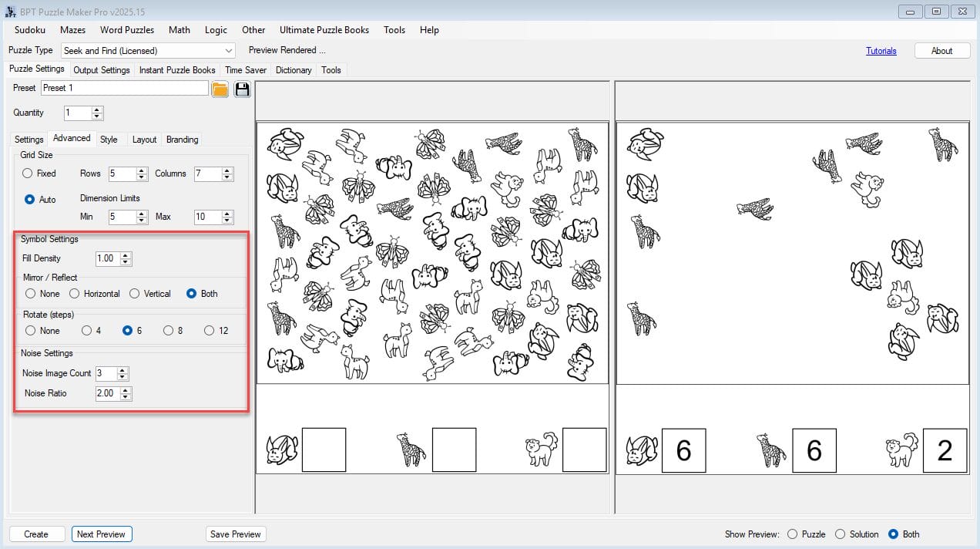Viewport: 980px width, 549px height.
Task: Expand the Puzzle Type dropdown
Action: (229, 51)
